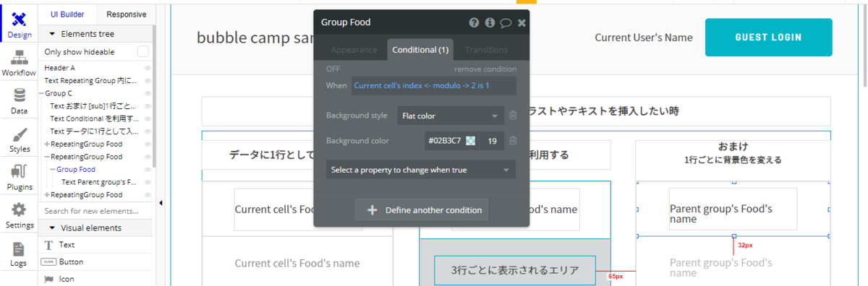Open the comment bubble icon in Group Food panel

506,22
